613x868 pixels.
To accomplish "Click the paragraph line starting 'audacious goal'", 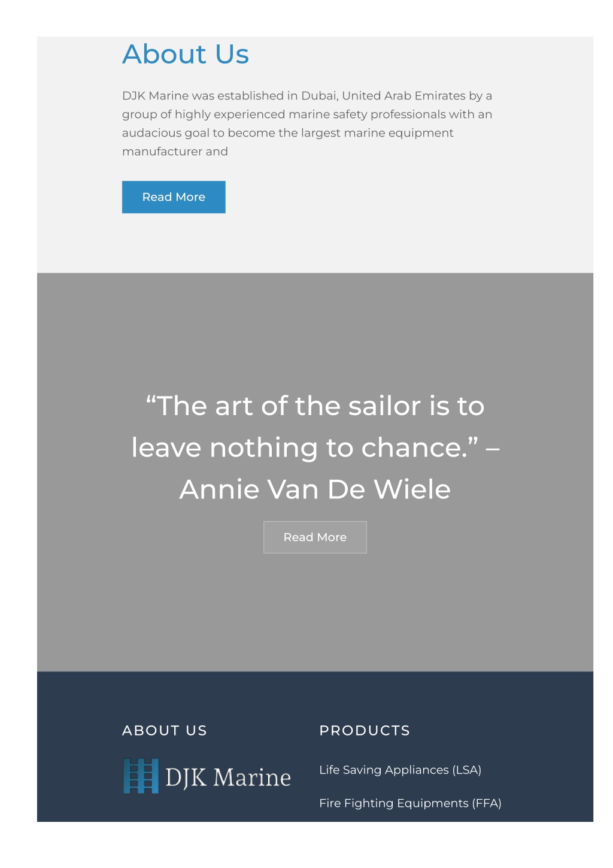I will (x=288, y=133).
